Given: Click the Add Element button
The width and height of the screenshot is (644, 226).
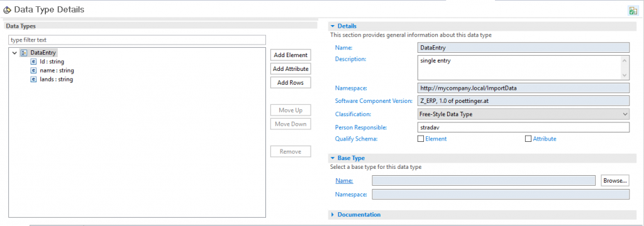Looking at the screenshot, I should (291, 55).
